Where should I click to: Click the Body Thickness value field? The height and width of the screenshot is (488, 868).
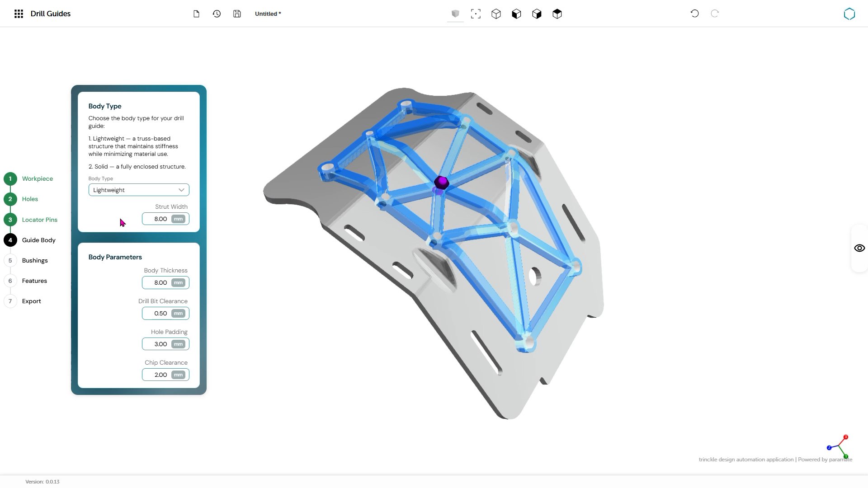click(165, 283)
